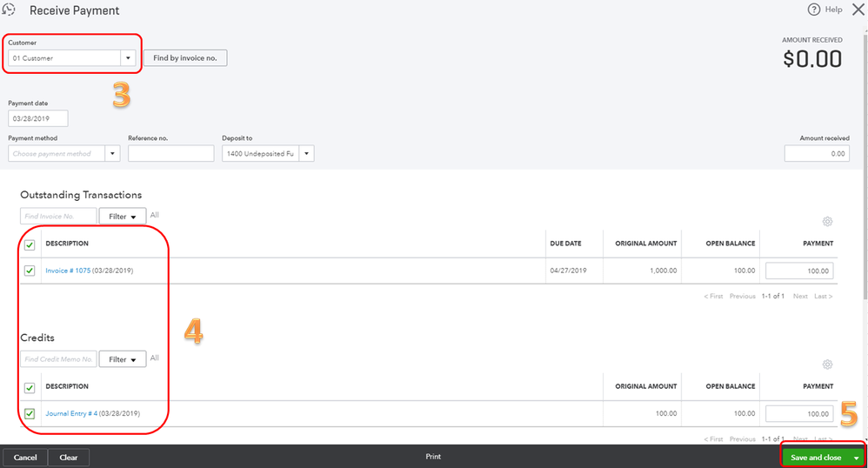Click First in Outstanding Transactions pagination
This screenshot has width=868, height=468.
[x=713, y=297]
